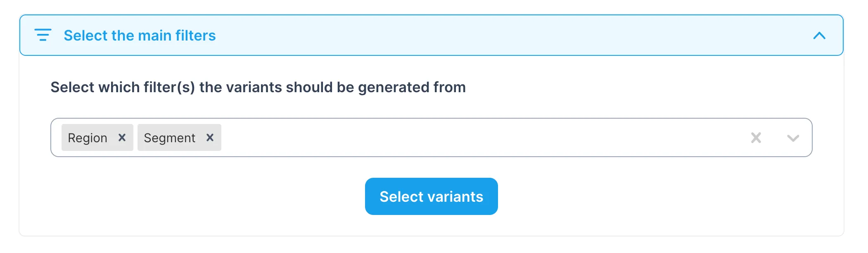Remove the Region filter tag
868x253 pixels.
click(122, 138)
